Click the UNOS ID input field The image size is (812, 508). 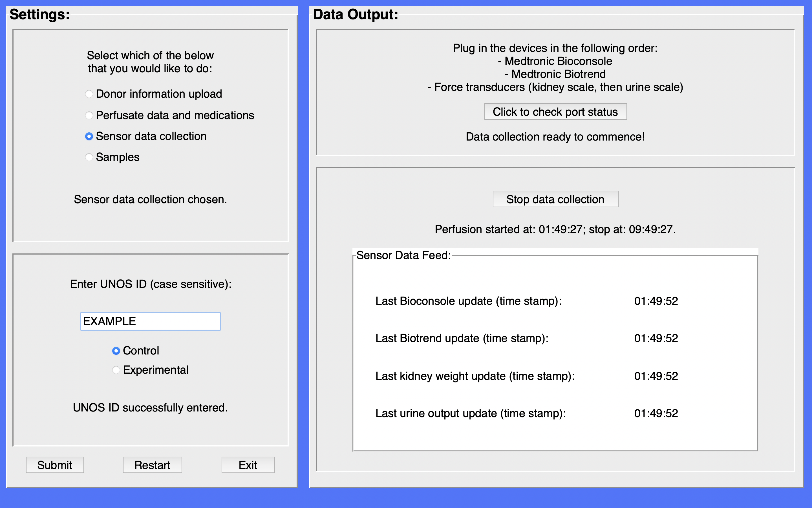[150, 321]
